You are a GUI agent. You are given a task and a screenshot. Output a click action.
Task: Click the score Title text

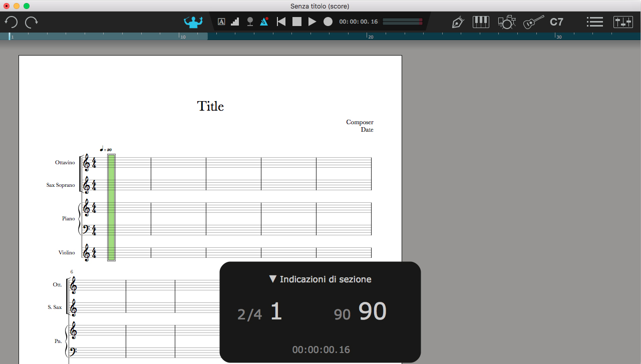[x=210, y=106]
